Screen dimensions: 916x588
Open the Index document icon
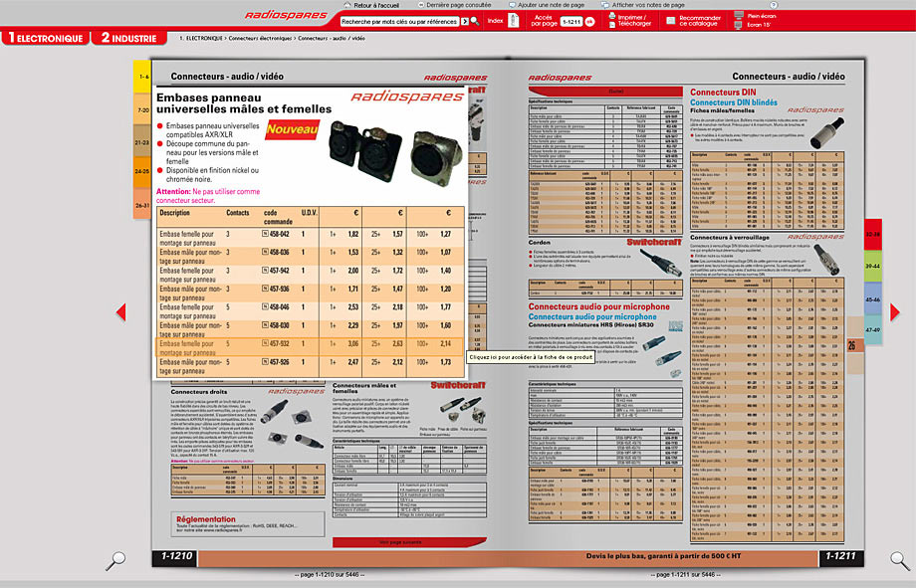514,21
